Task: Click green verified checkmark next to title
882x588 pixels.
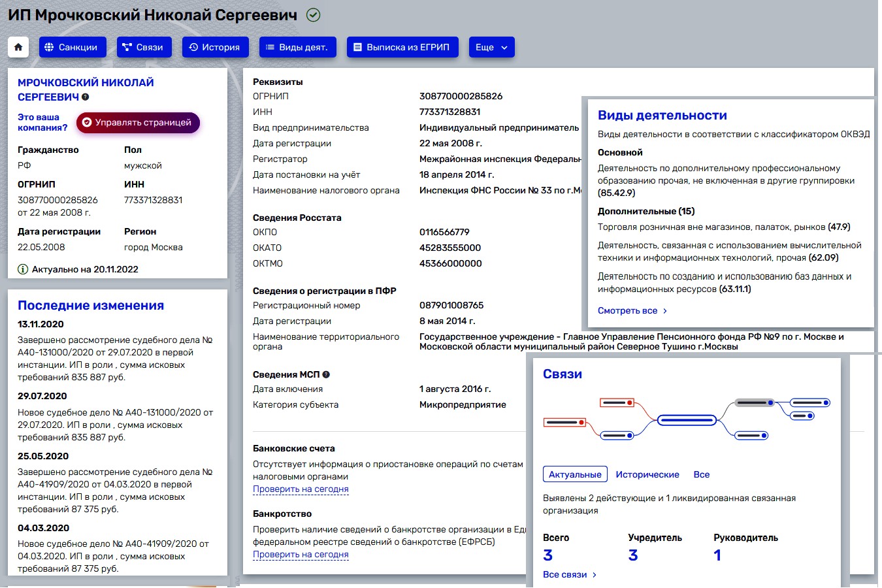Action: [313, 15]
